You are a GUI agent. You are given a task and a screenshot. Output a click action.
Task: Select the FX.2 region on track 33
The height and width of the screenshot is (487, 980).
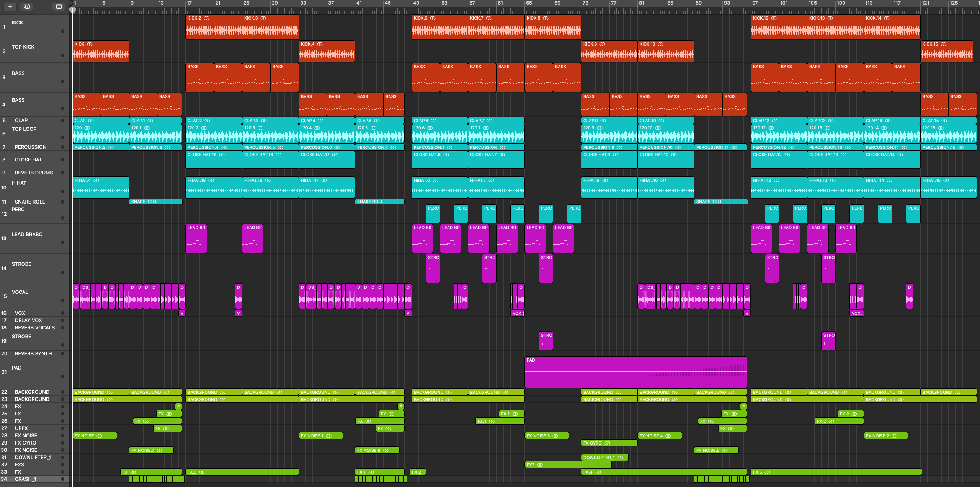[x=418, y=472]
